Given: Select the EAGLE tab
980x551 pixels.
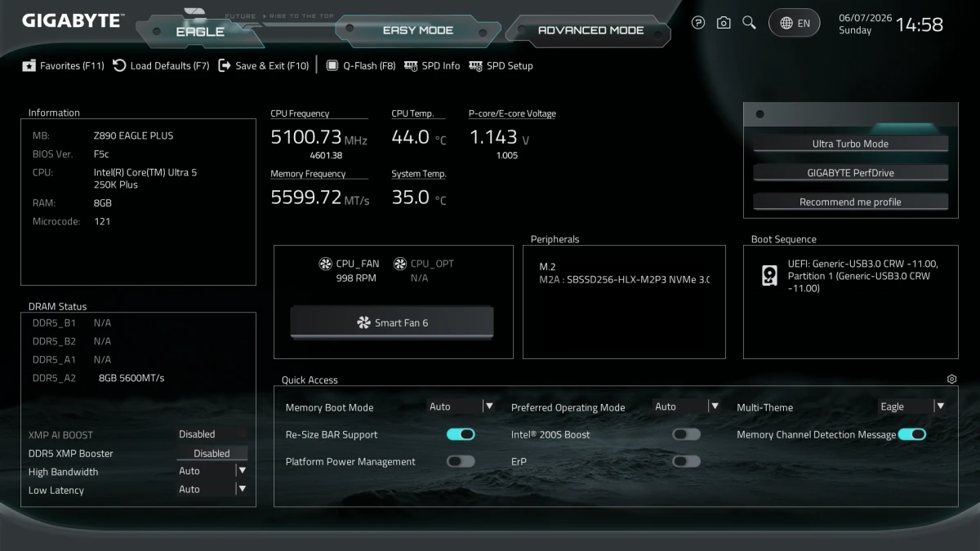Looking at the screenshot, I should (x=200, y=32).
